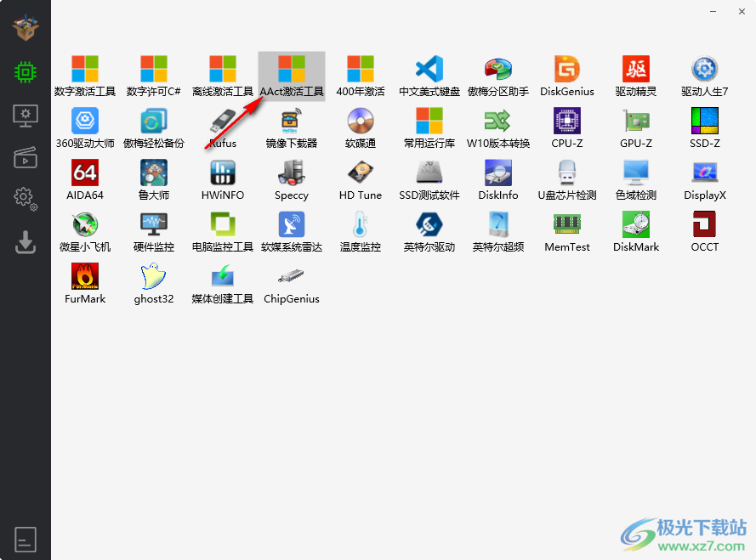Open 色域检测 color gamut test

[x=636, y=180]
